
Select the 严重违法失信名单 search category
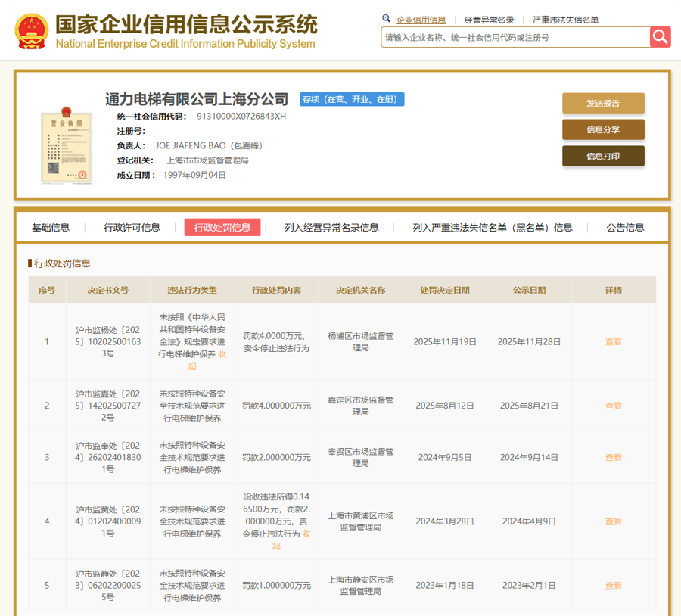tap(565, 20)
